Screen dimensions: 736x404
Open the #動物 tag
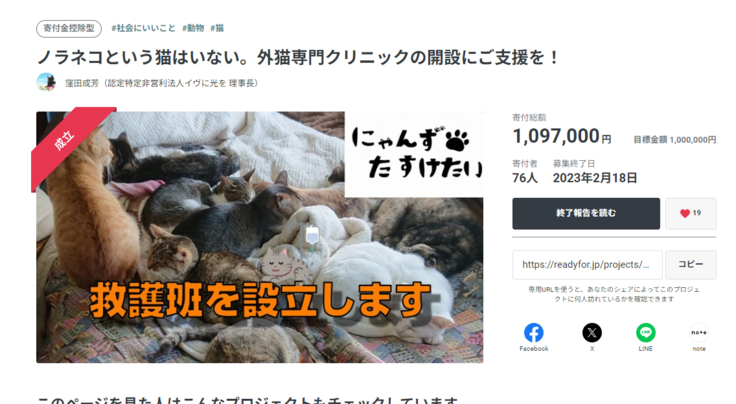(x=193, y=28)
